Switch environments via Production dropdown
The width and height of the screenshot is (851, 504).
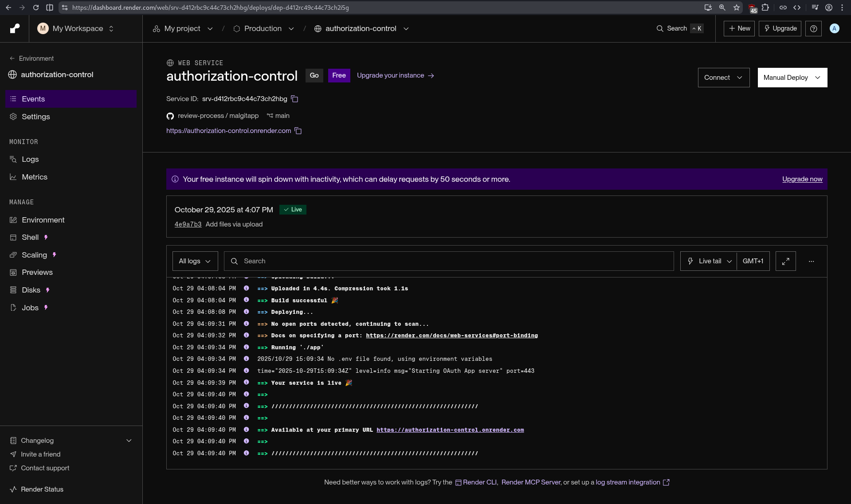(x=291, y=28)
